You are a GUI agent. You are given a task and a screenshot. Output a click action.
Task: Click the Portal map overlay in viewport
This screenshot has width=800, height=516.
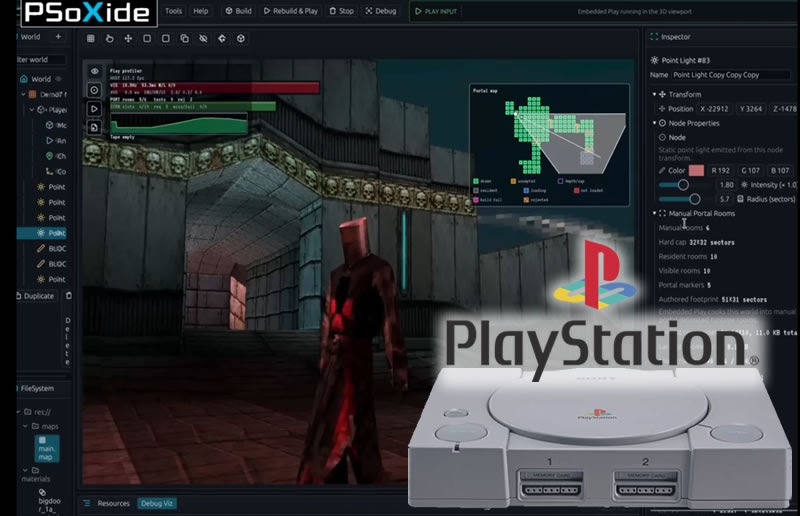(x=549, y=145)
